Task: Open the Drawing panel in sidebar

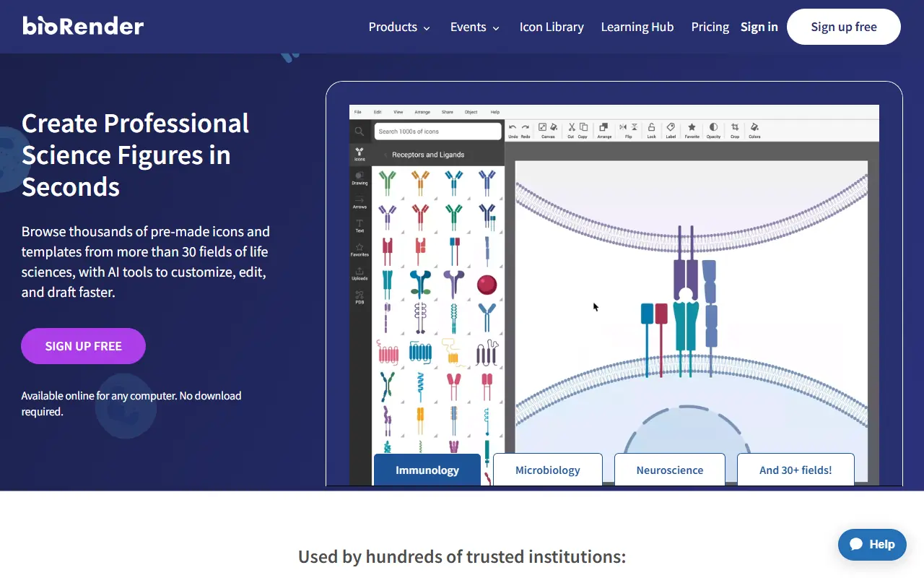Action: 359,177
